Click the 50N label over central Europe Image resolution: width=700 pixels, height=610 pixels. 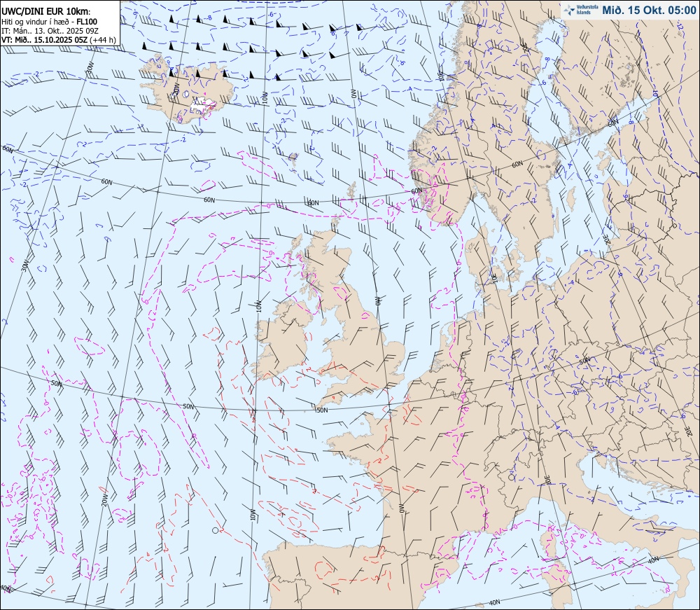[x=584, y=361]
